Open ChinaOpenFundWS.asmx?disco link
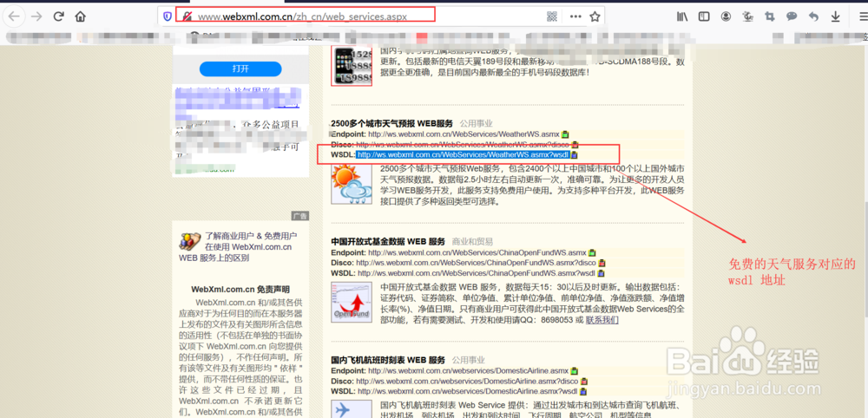 tap(476, 263)
